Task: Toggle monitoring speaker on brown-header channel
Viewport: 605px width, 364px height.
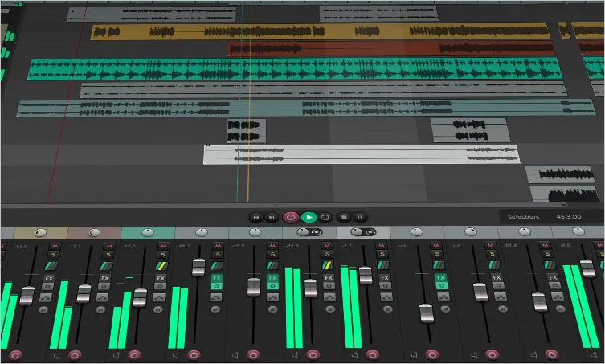Action: pos(56,355)
